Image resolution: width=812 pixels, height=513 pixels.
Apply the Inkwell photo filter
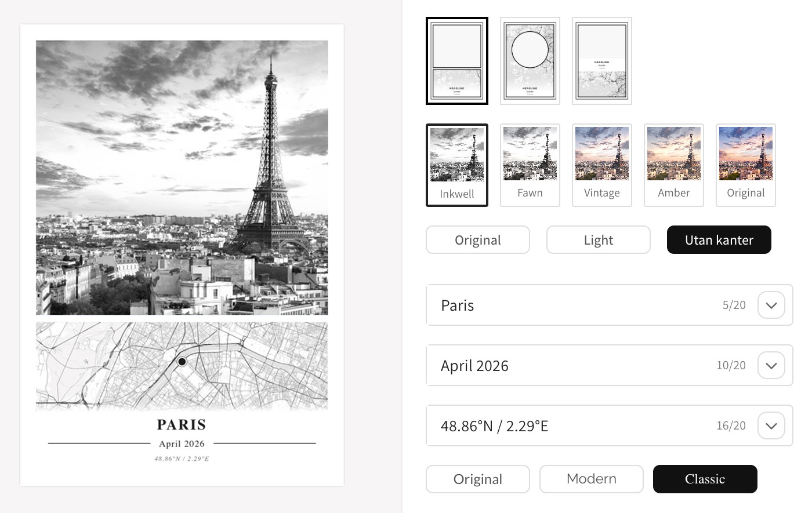pos(457,165)
